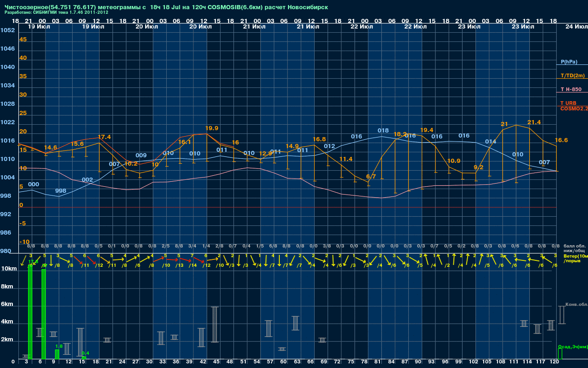Click the -10 temperature axis label

point(24,242)
